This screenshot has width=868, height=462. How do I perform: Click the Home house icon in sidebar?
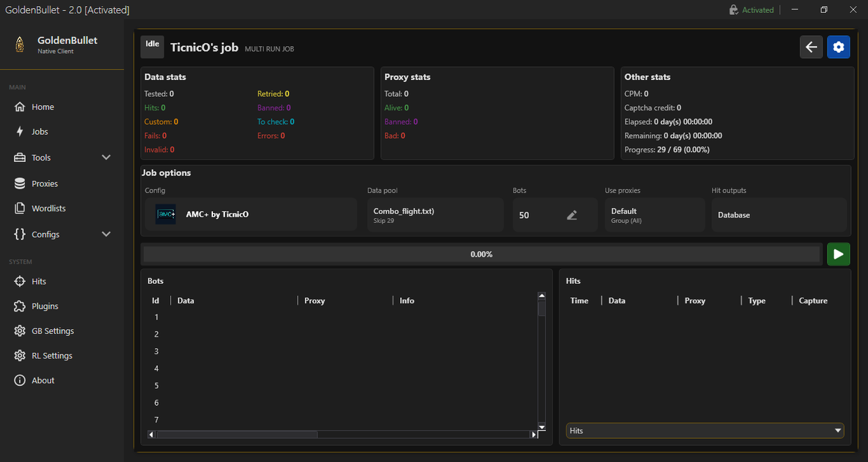click(x=20, y=107)
